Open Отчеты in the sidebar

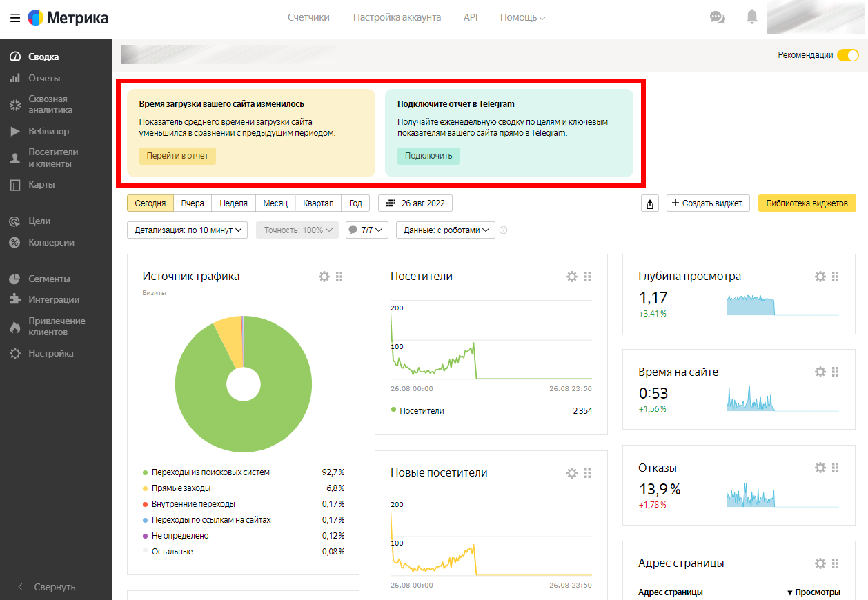pyautogui.click(x=44, y=78)
